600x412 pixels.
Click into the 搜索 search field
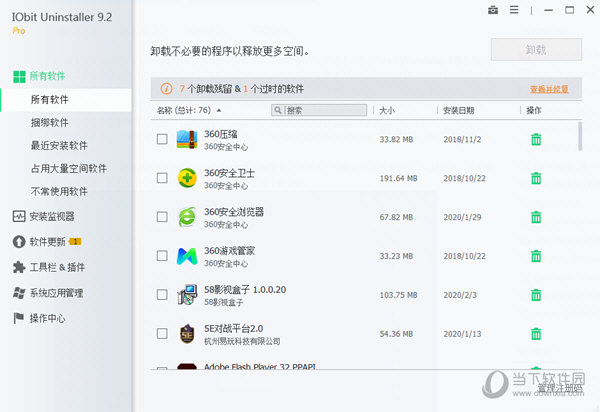[319, 110]
